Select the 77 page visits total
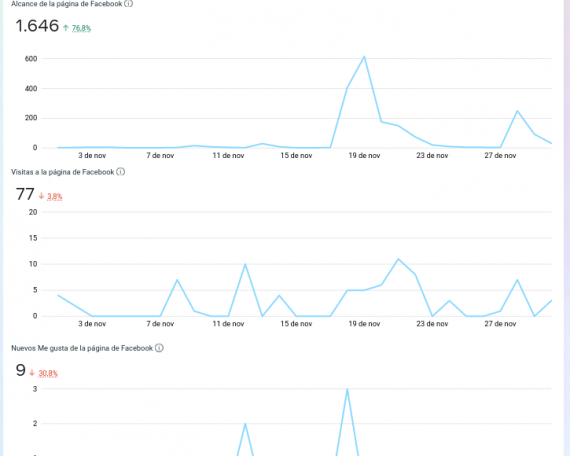 pos(25,194)
